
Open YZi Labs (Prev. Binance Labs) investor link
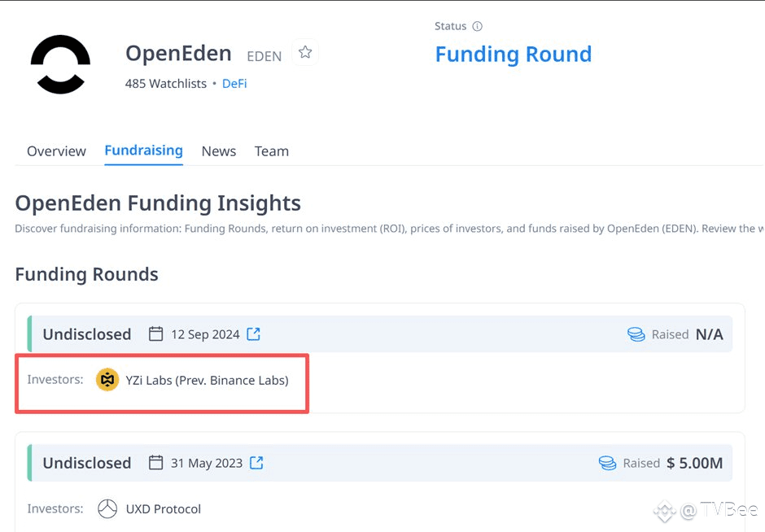click(207, 381)
